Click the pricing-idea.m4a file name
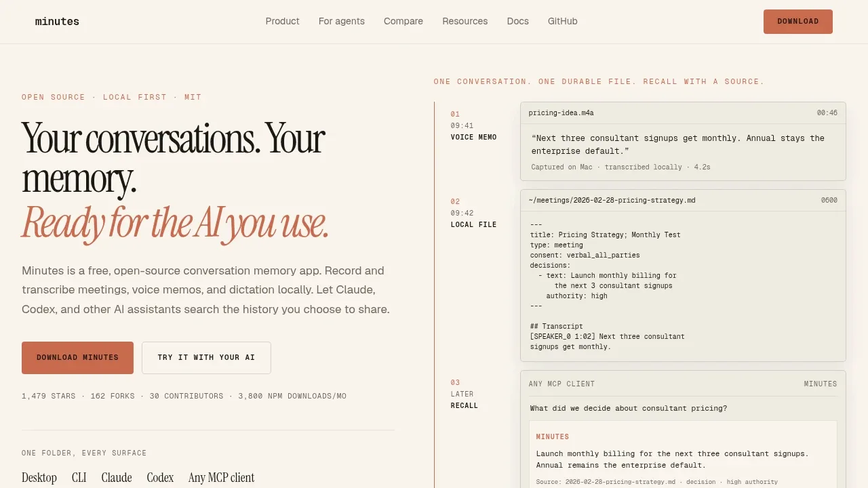The width and height of the screenshot is (868, 488). 561,113
